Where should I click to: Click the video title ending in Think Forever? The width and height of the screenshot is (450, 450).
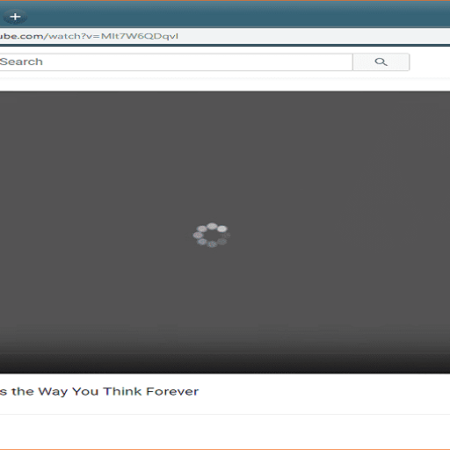tap(99, 391)
